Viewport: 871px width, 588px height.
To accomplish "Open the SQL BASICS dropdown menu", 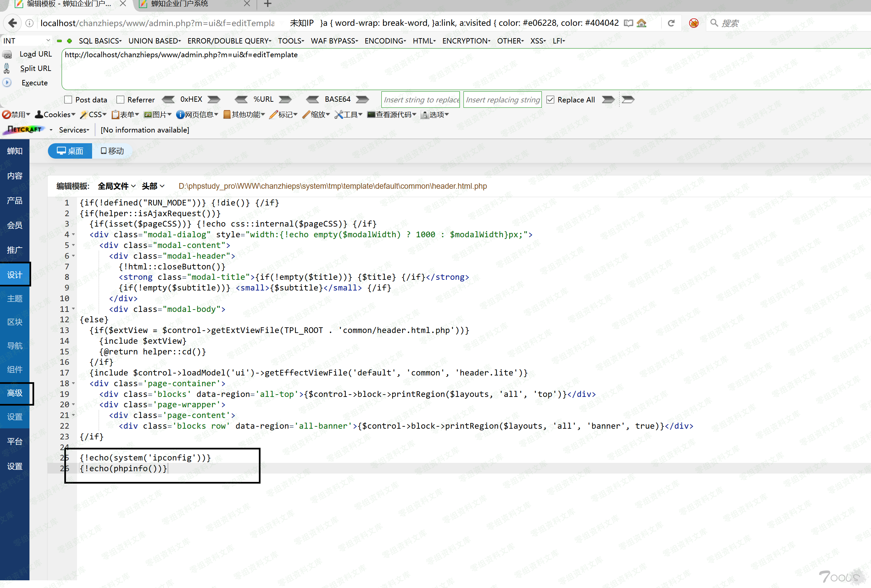I will (100, 41).
